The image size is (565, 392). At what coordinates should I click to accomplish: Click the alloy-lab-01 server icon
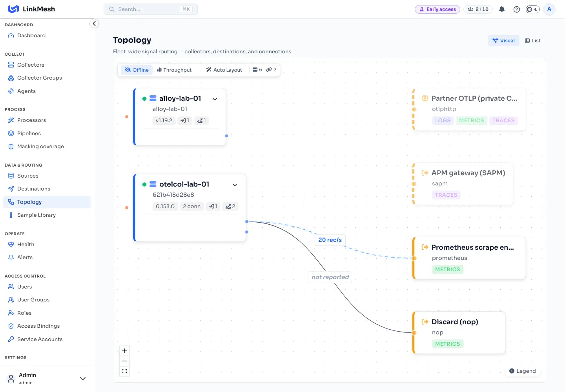(x=153, y=98)
